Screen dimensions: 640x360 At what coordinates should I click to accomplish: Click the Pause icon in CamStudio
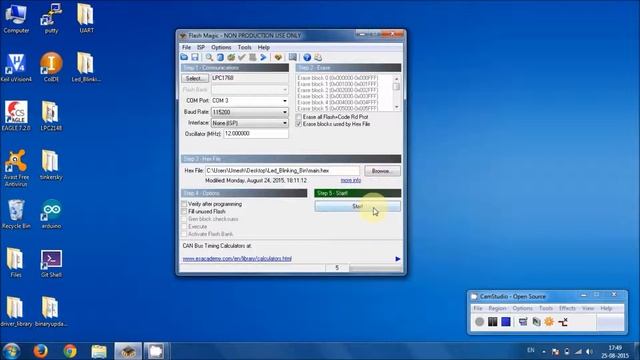[x=493, y=322]
